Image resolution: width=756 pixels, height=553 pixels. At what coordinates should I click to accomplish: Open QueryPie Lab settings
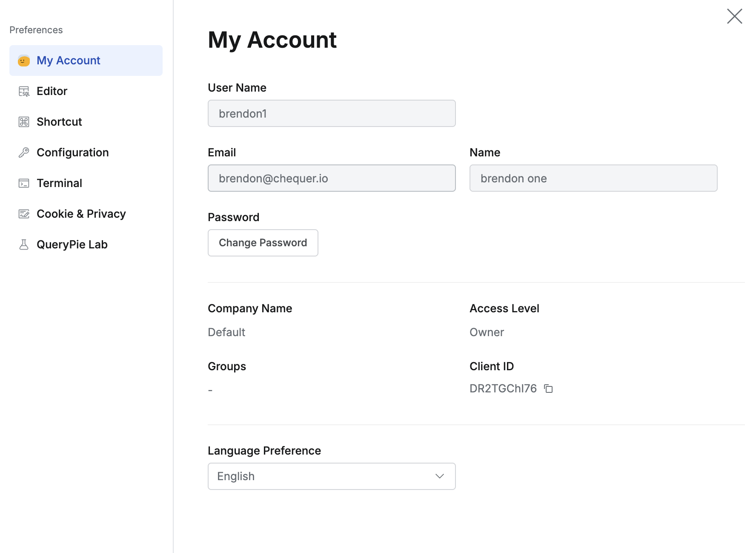coord(72,244)
